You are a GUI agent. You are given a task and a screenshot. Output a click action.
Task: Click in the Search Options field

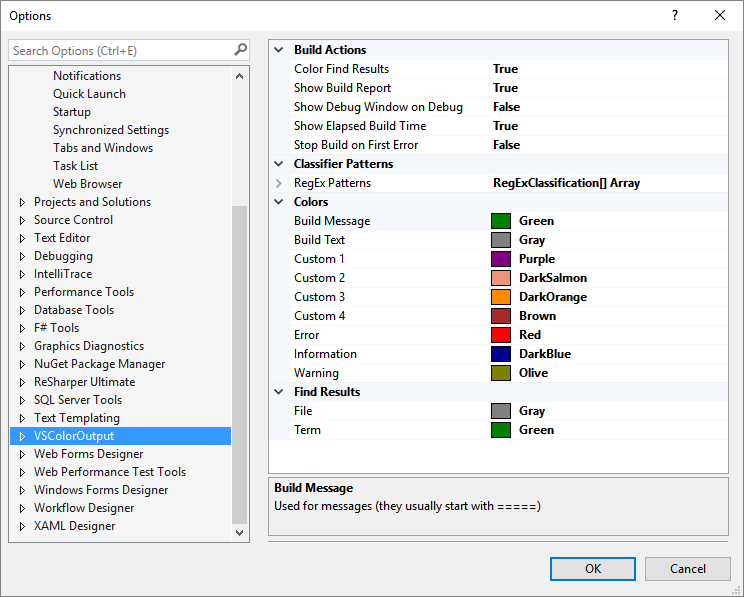120,50
